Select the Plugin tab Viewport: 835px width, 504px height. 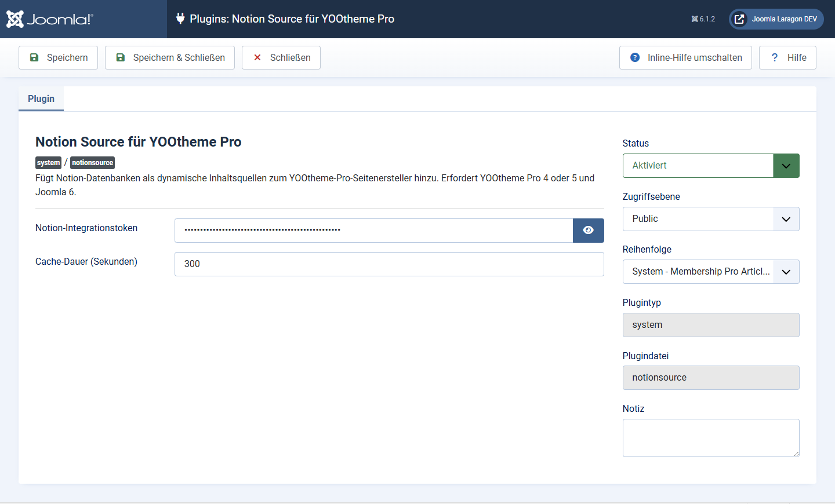tap(41, 98)
